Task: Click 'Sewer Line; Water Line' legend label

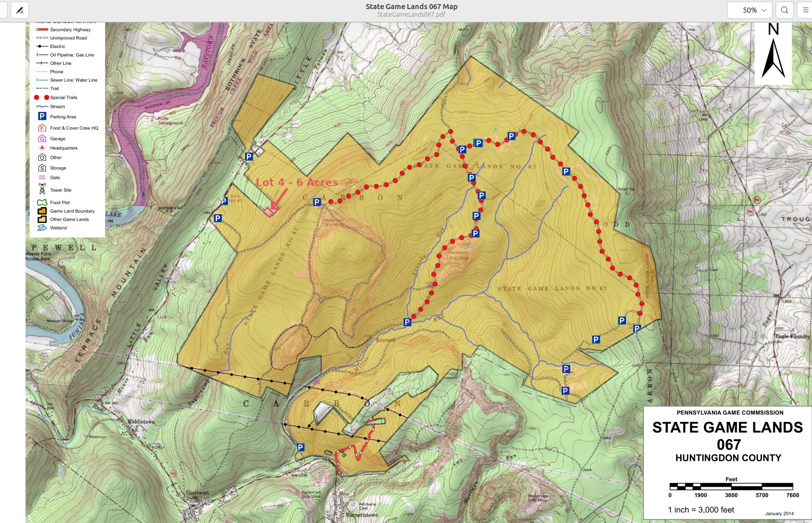Action: tap(74, 80)
